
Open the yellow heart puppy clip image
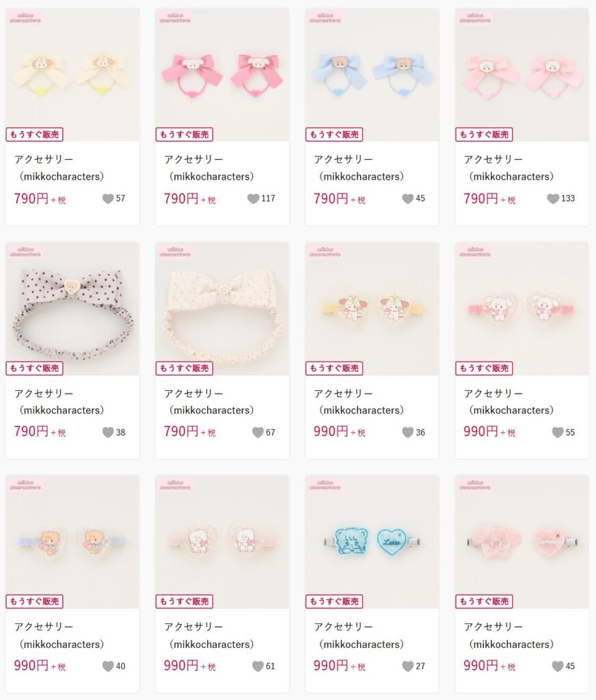point(372,308)
